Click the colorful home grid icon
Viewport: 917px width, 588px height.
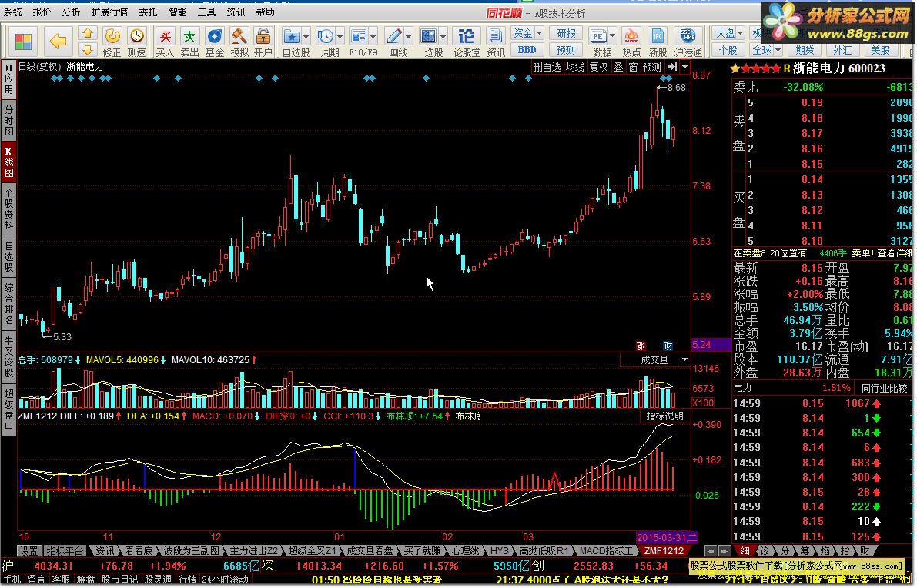pos(23,42)
